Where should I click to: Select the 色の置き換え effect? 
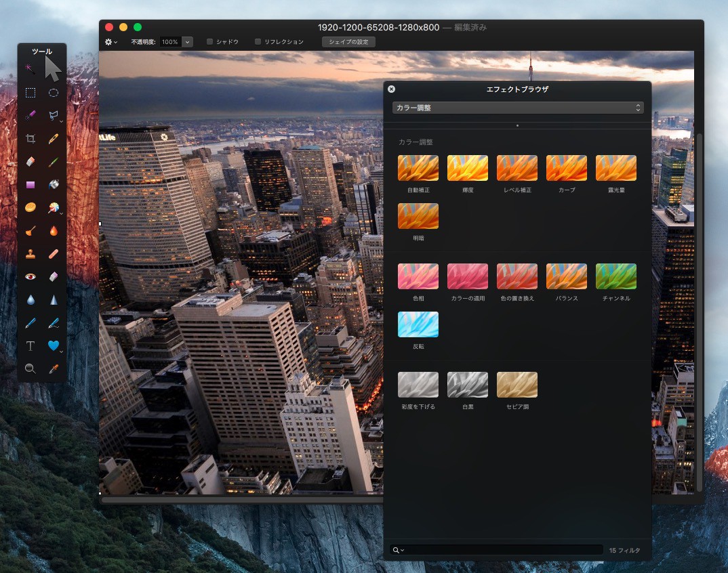(x=517, y=276)
